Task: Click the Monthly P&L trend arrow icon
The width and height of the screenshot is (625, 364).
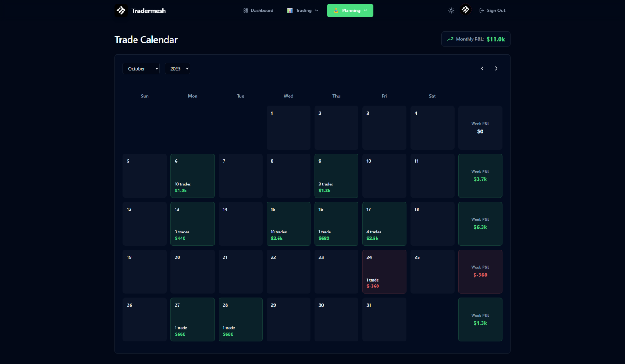Action: 450,39
